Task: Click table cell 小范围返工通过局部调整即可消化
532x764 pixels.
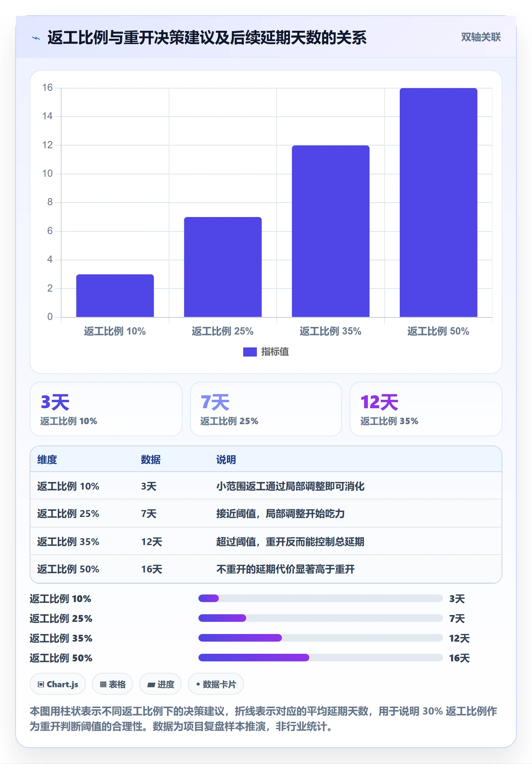Action: [x=290, y=486]
